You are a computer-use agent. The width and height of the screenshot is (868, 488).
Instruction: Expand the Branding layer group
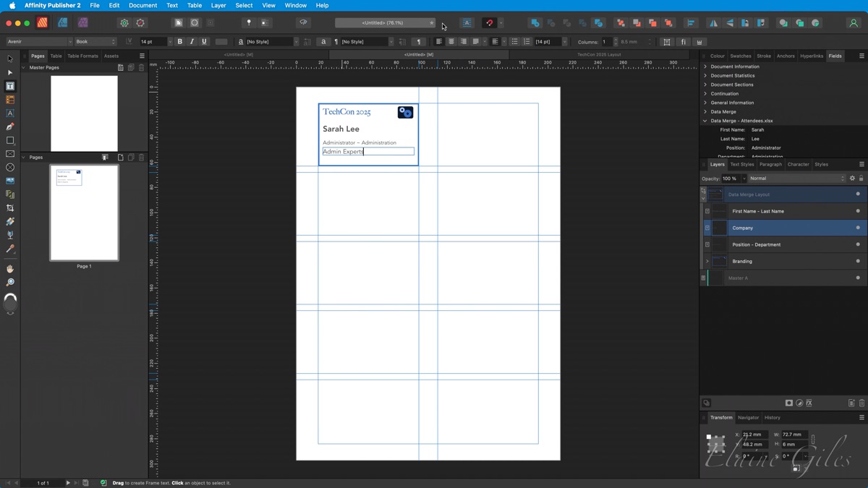(x=707, y=261)
